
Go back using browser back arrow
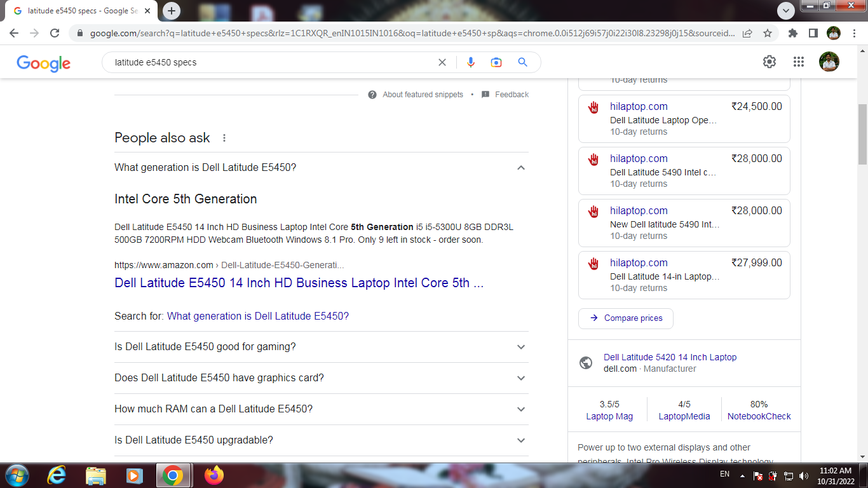point(14,33)
